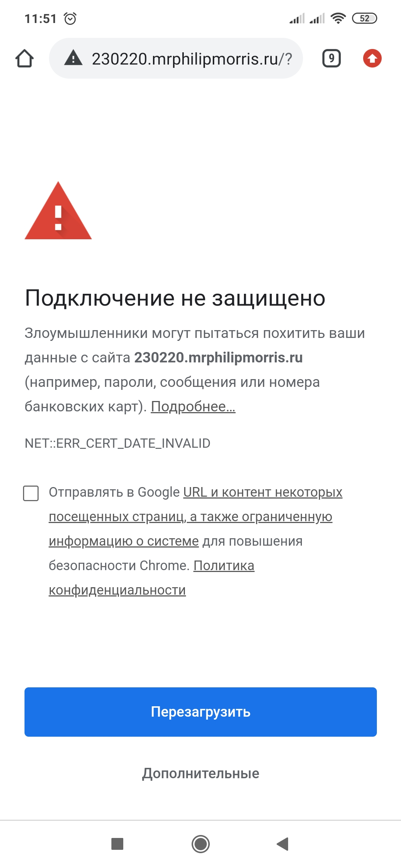Expand the Дополнительные section
401x868 pixels.
tap(200, 773)
